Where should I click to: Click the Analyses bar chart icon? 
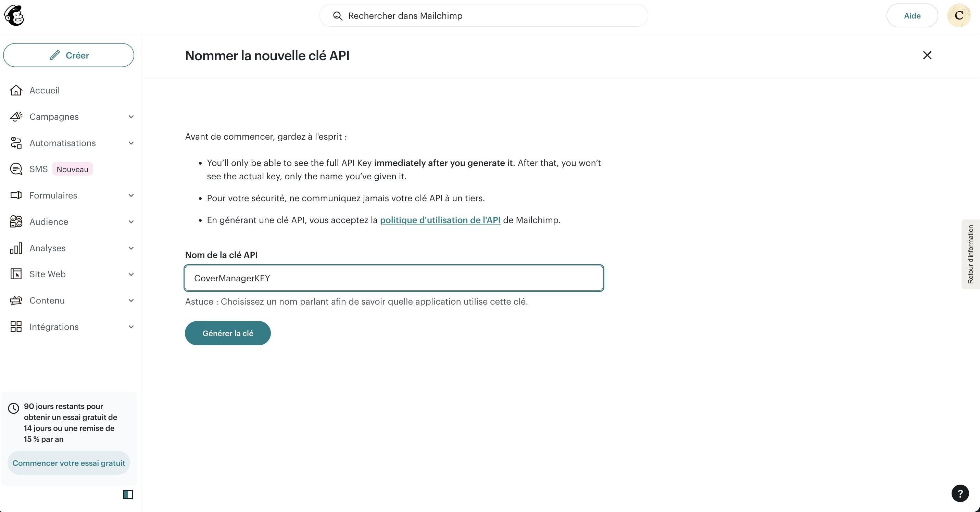16,248
